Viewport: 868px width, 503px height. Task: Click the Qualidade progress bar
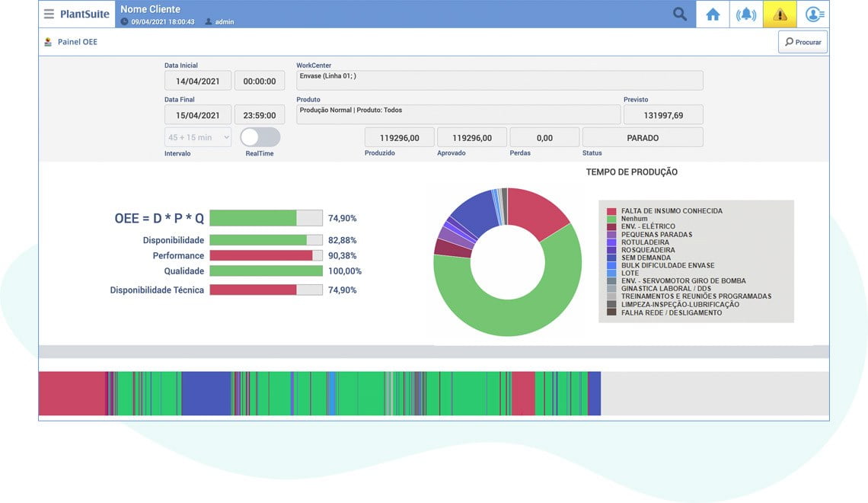tap(266, 271)
